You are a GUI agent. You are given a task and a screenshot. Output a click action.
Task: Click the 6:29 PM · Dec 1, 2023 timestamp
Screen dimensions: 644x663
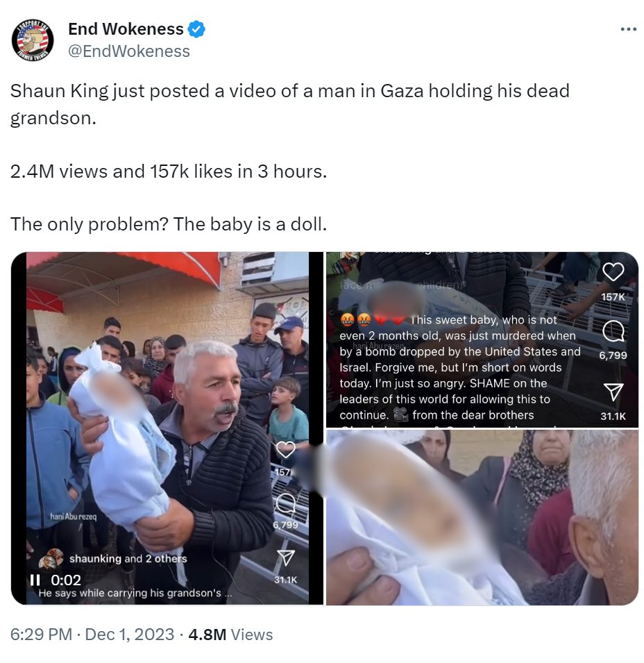(x=92, y=635)
